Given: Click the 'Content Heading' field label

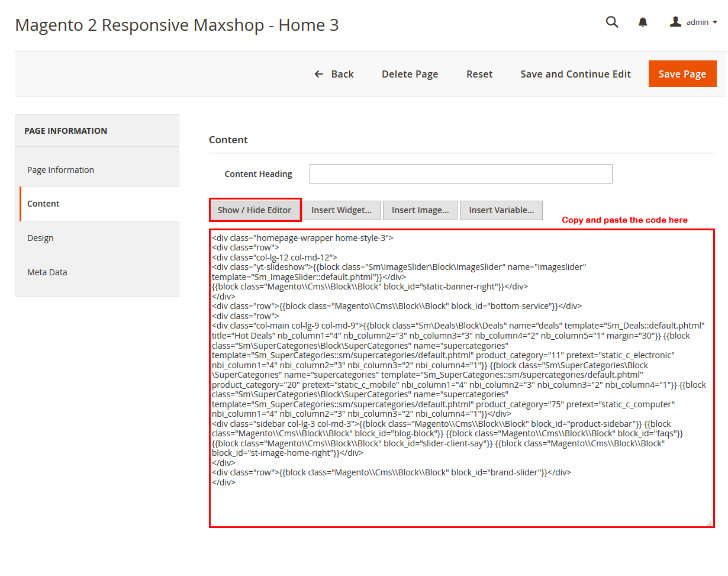Looking at the screenshot, I should pos(259,174).
